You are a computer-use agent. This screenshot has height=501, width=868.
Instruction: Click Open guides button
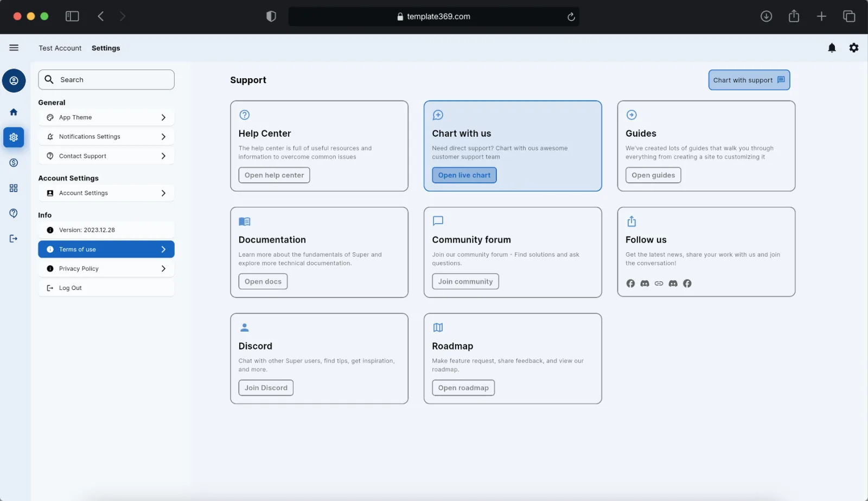tap(653, 175)
